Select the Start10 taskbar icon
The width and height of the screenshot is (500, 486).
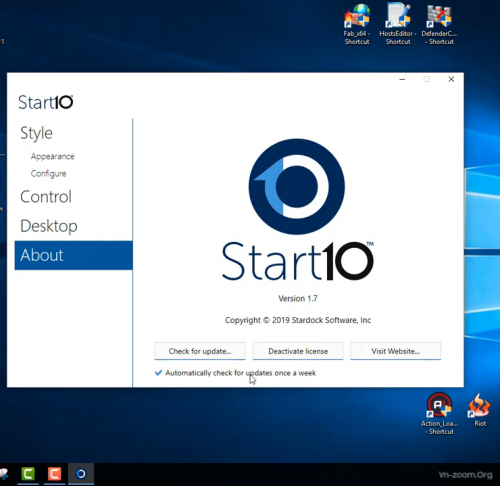pyautogui.click(x=81, y=474)
